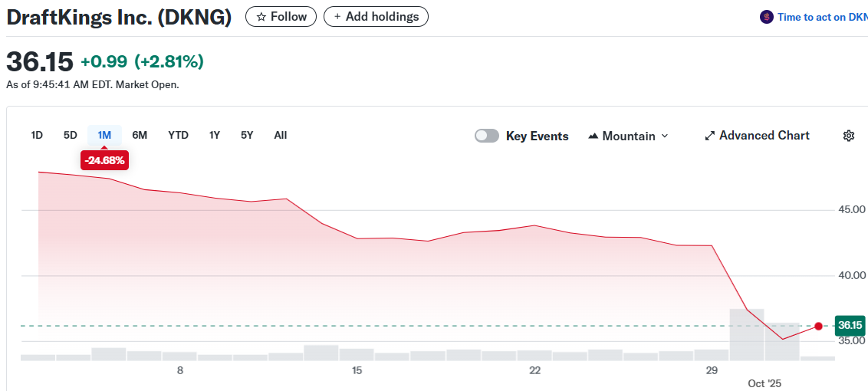Click the star icon in Follow button

(261, 17)
